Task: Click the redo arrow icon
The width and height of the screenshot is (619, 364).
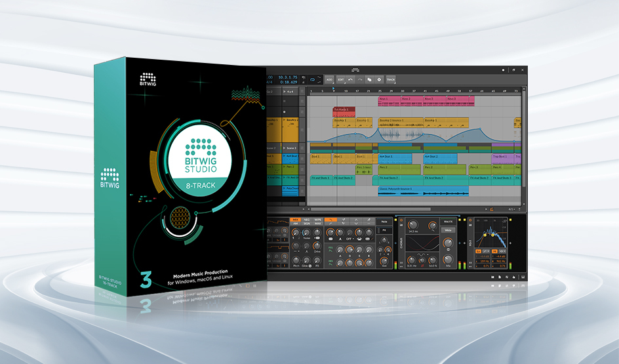Action: (359, 80)
